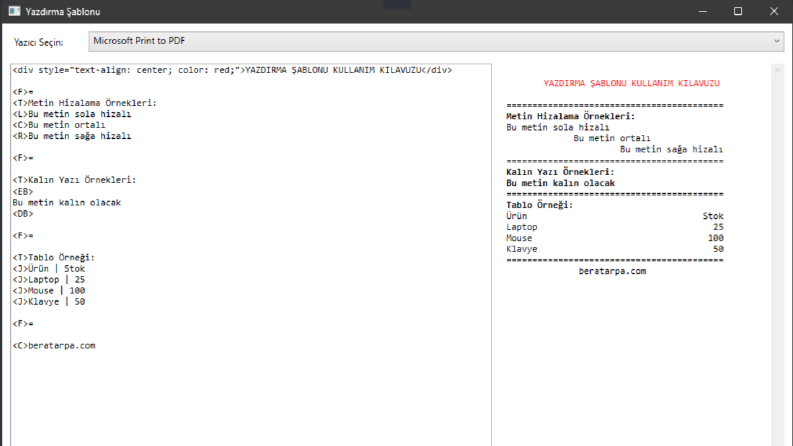Click 'beratarpa.com' footer in preview

coord(612,272)
